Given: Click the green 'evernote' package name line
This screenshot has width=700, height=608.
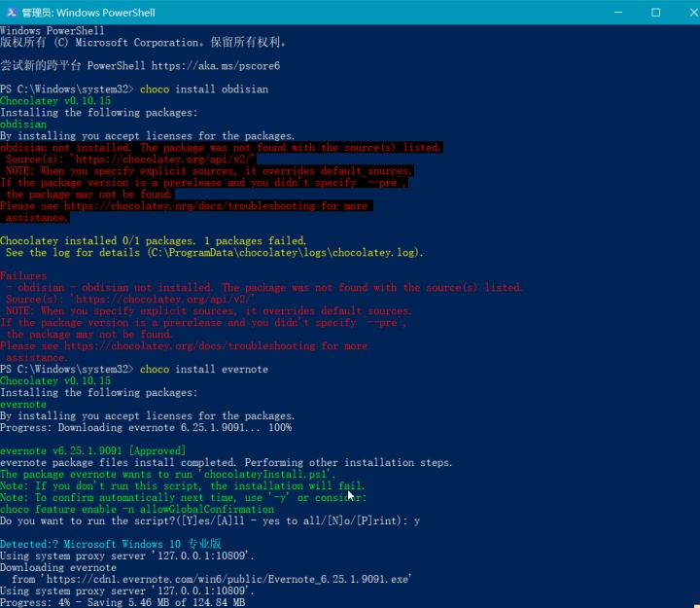Looking at the screenshot, I should coord(23,405).
